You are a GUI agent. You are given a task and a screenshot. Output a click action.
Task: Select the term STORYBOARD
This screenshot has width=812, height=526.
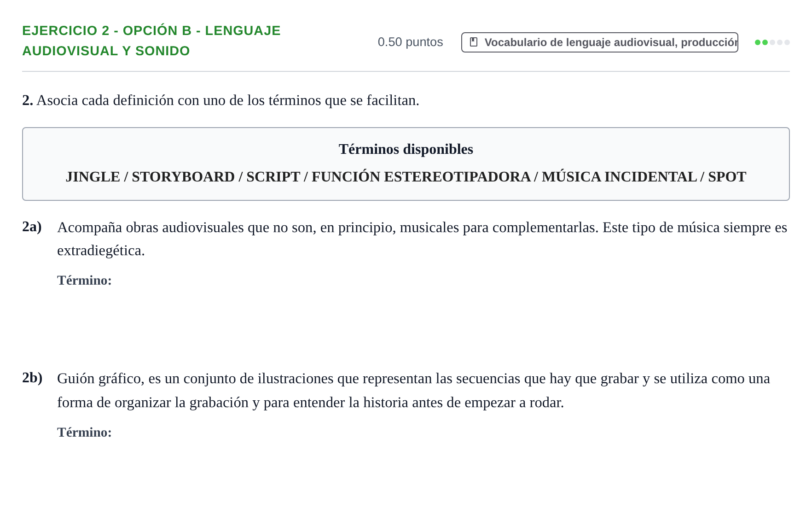coord(183,177)
